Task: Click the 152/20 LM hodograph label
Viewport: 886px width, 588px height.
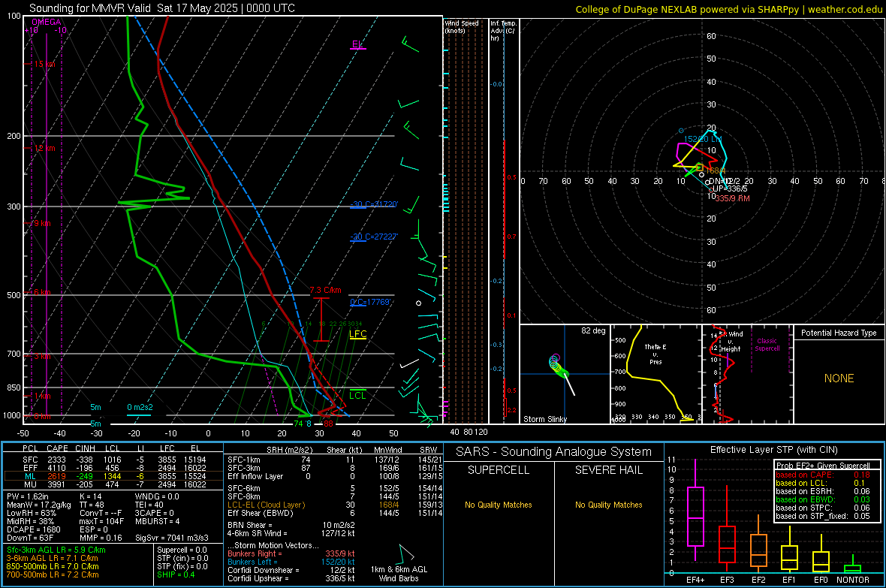Action: (702, 139)
